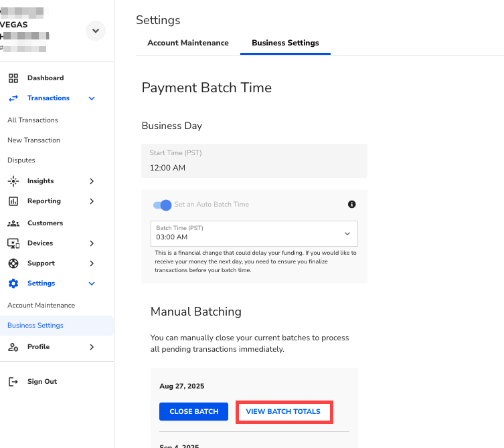This screenshot has width=504, height=448.
Task: Open All Transactions in the sidebar
Action: (33, 120)
